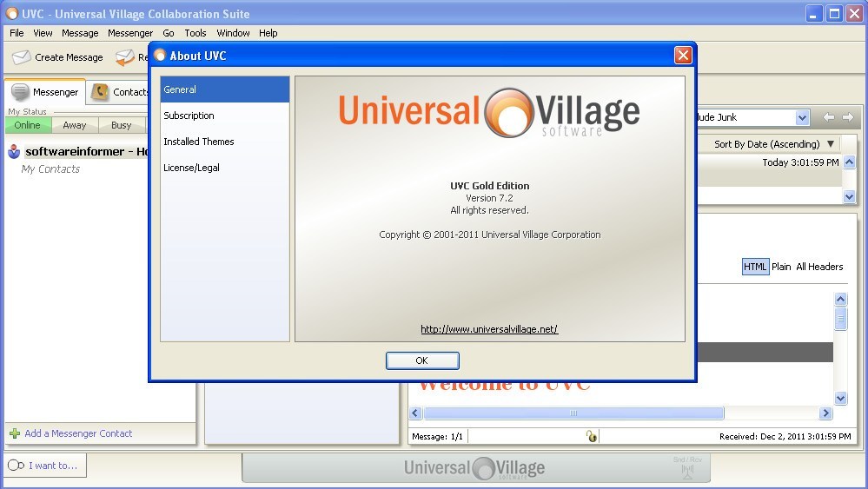Open the I want to… menu
Screen dimensions: 868x489
(45, 466)
